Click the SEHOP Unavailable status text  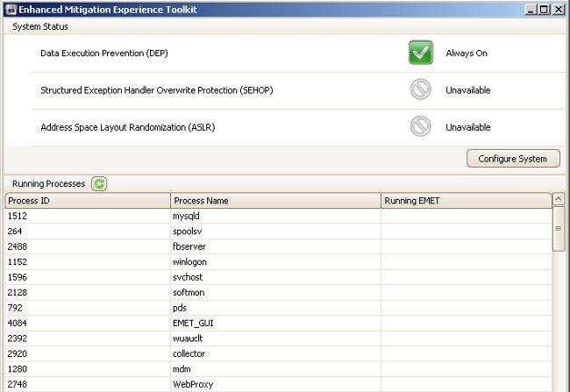pyautogui.click(x=468, y=90)
